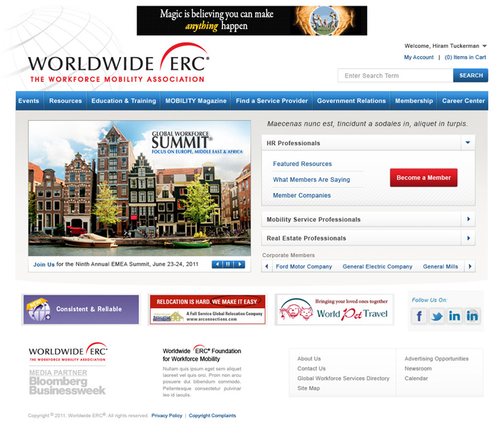Open the Global Workforce Services Directory link
This screenshot has height=430, width=504.
[343, 378]
